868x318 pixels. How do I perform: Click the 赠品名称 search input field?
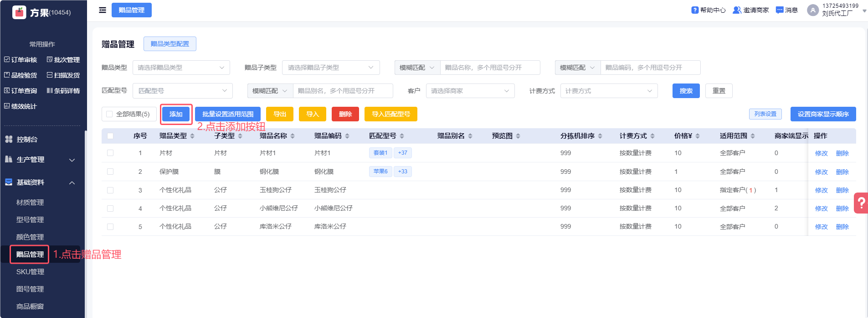490,68
